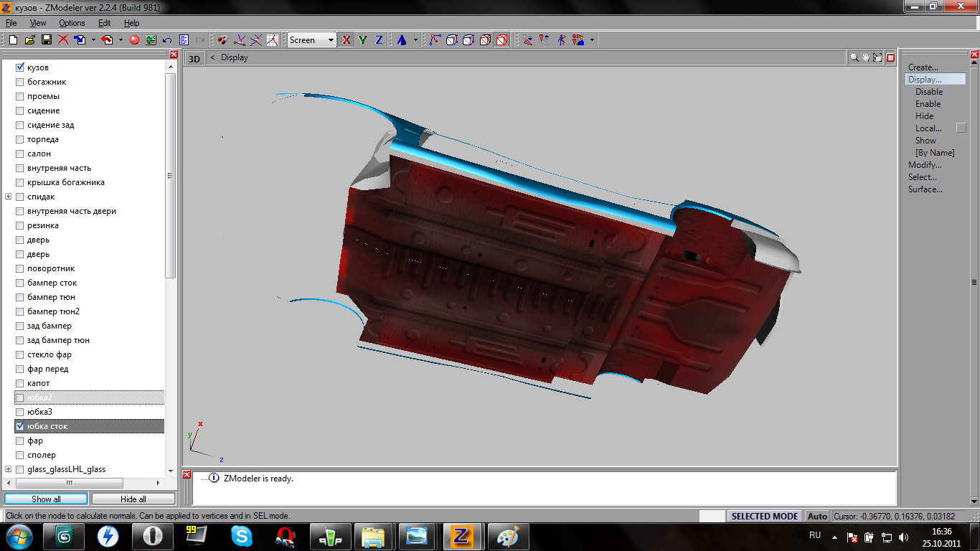980x551 pixels.
Task: Click the Save file toolbar icon
Action: click(x=46, y=40)
